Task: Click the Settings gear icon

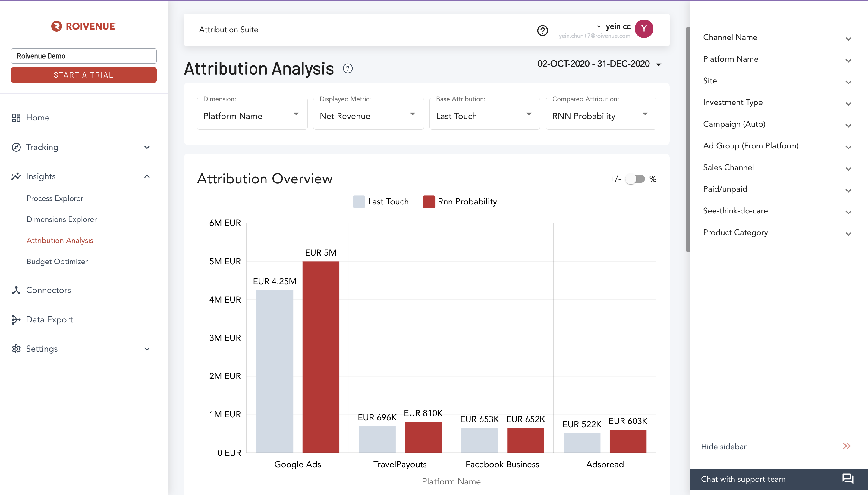Action: tap(16, 349)
